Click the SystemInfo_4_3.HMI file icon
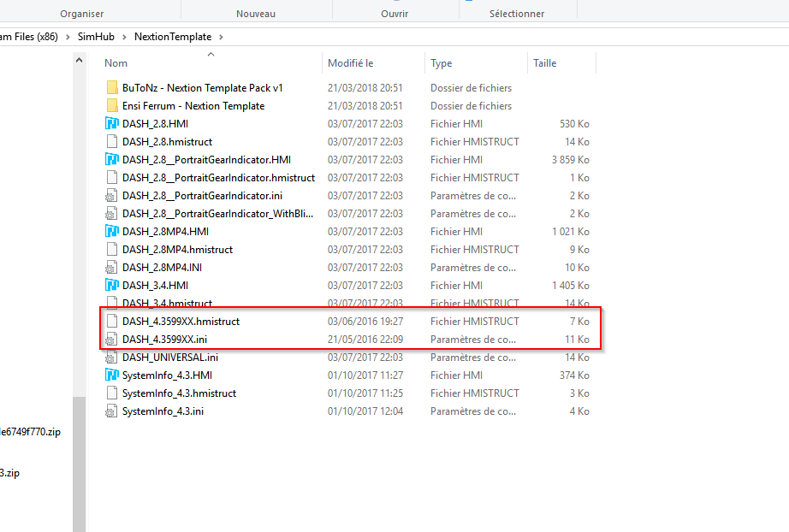 [112, 375]
